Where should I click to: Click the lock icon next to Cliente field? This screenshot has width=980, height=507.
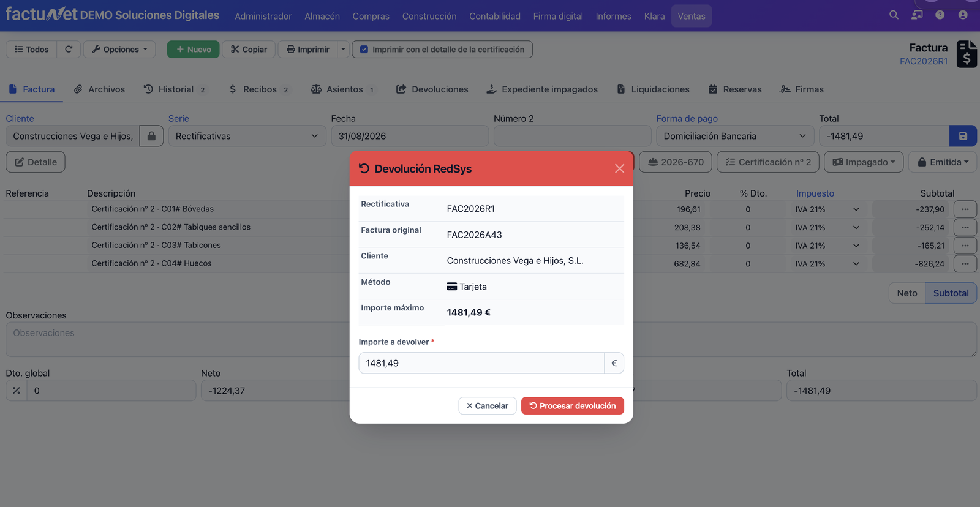pos(151,136)
